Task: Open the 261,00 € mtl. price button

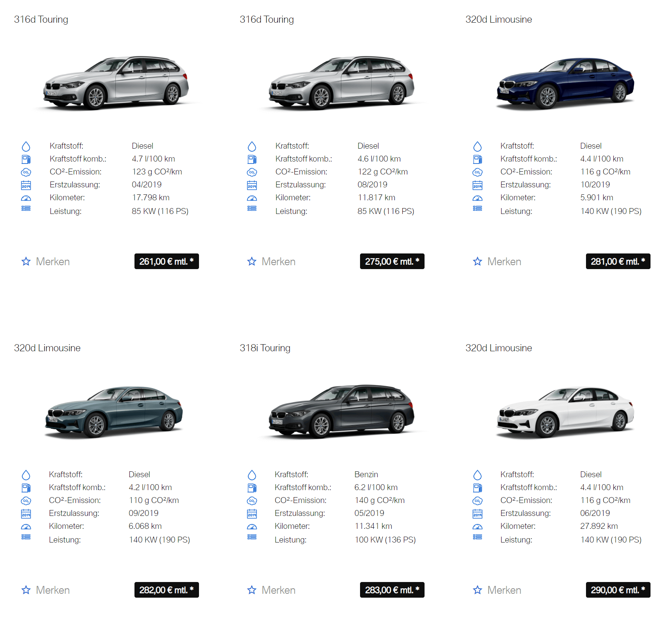Action: (167, 261)
